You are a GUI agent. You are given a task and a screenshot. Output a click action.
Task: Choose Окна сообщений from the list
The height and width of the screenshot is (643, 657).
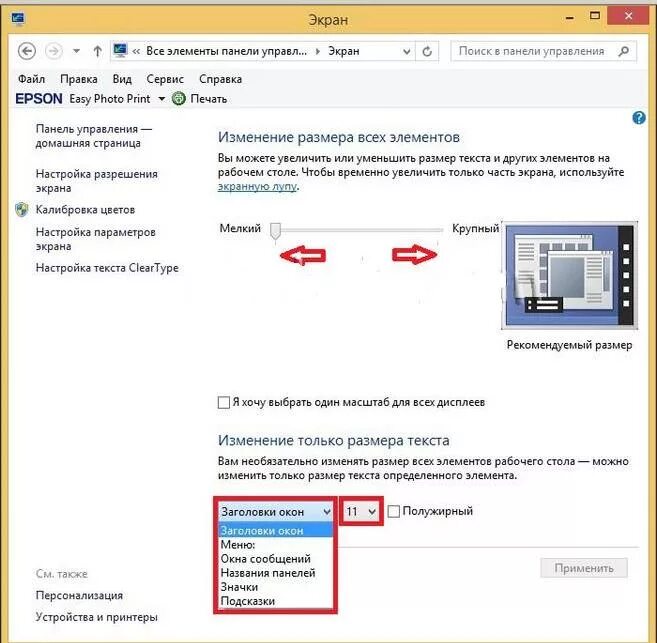pyautogui.click(x=266, y=559)
